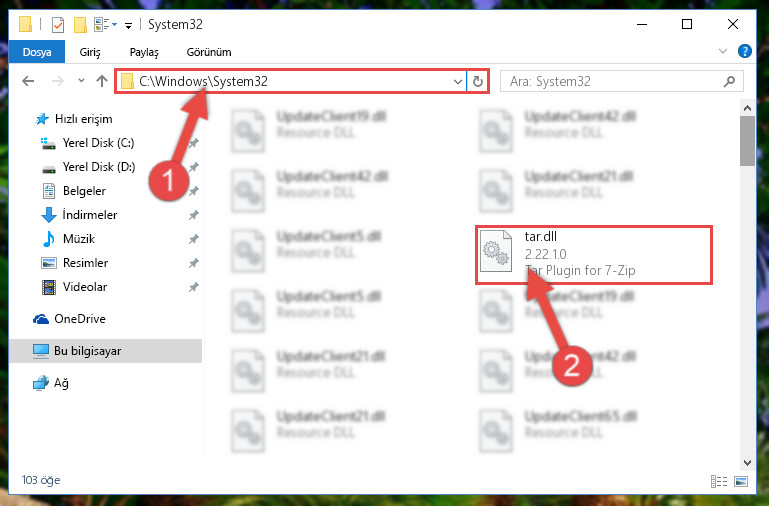Switch to the details view layout icon
Image resolution: width=769 pixels, height=506 pixels.
point(719,481)
